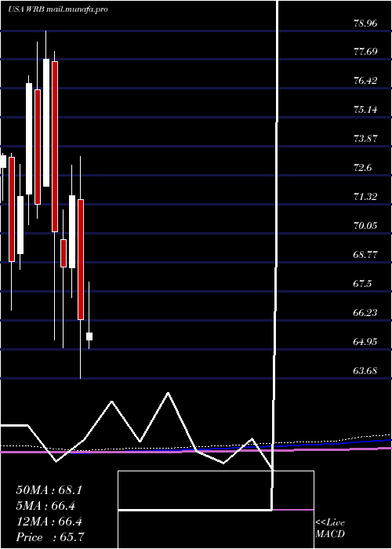This screenshot has height=549, width=392.
Task: Click the 67.5 price axis label
Action: (362, 284)
